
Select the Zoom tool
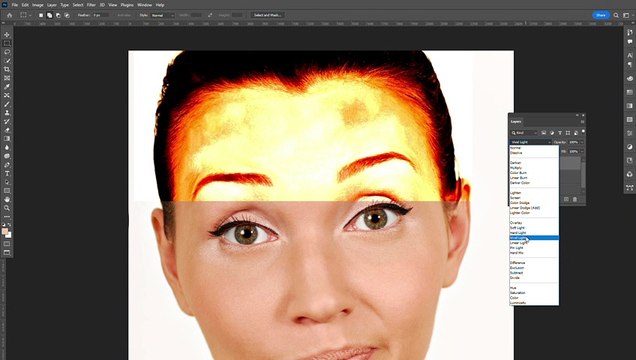(x=7, y=208)
